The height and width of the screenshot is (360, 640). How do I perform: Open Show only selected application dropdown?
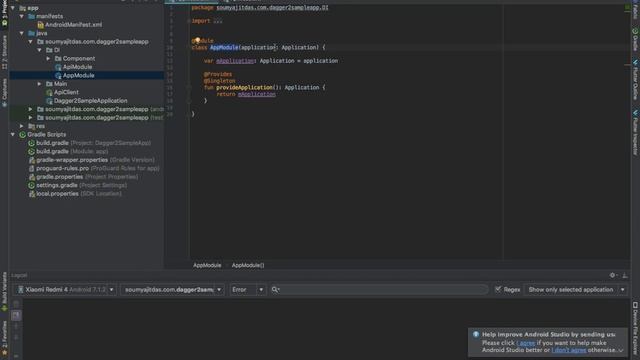(x=576, y=290)
